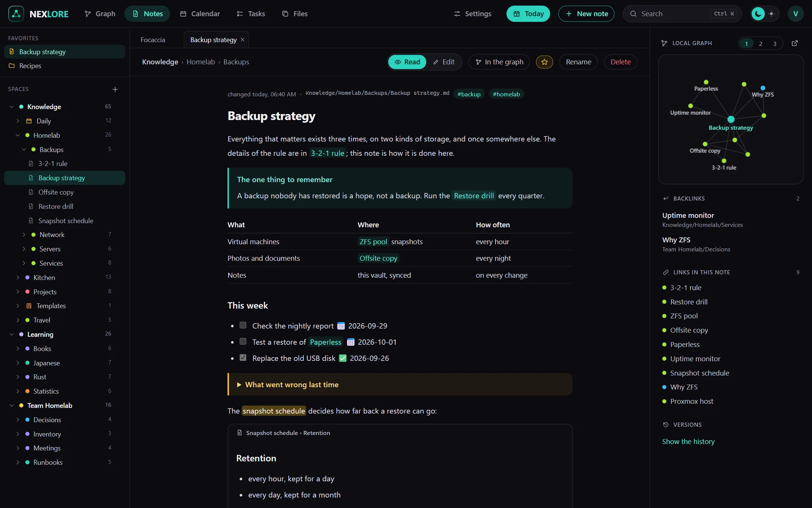Uncheck Replace the old USB disk
This screenshot has width=812, height=508.
(243, 358)
